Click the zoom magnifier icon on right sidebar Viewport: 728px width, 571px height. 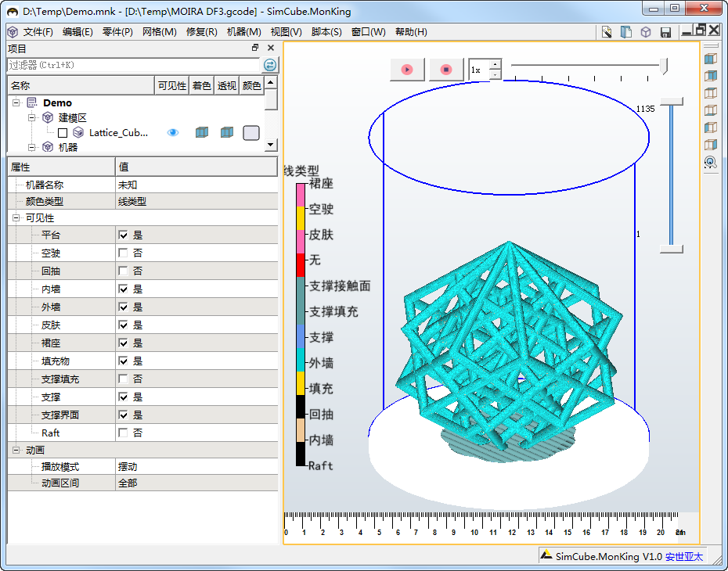point(710,163)
